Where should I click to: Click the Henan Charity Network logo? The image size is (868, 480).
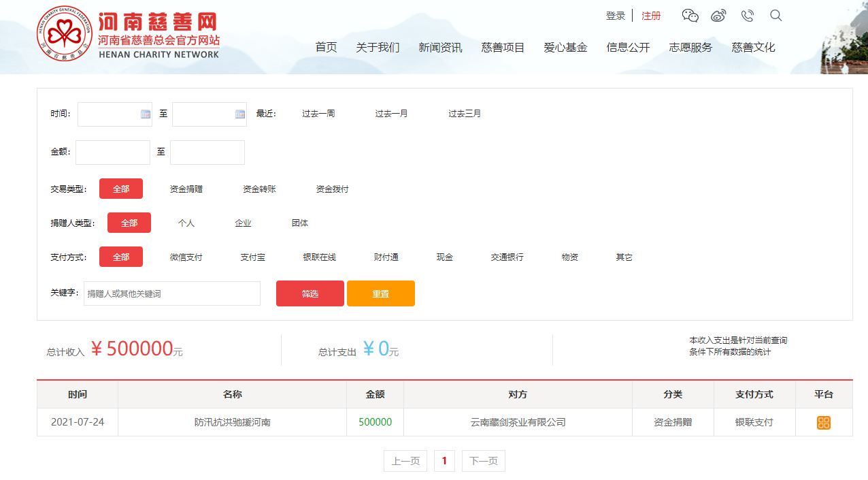pyautogui.click(x=128, y=34)
